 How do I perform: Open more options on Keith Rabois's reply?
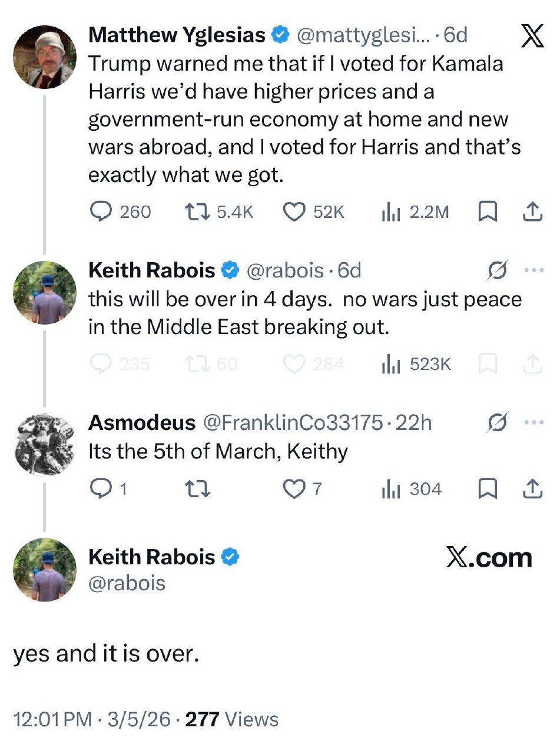coord(533,271)
